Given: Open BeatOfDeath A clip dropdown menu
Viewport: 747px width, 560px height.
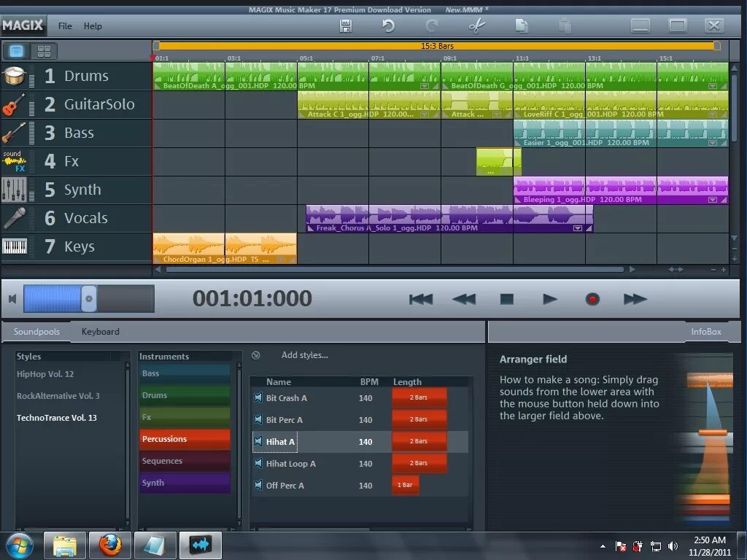Looking at the screenshot, I should 424,86.
